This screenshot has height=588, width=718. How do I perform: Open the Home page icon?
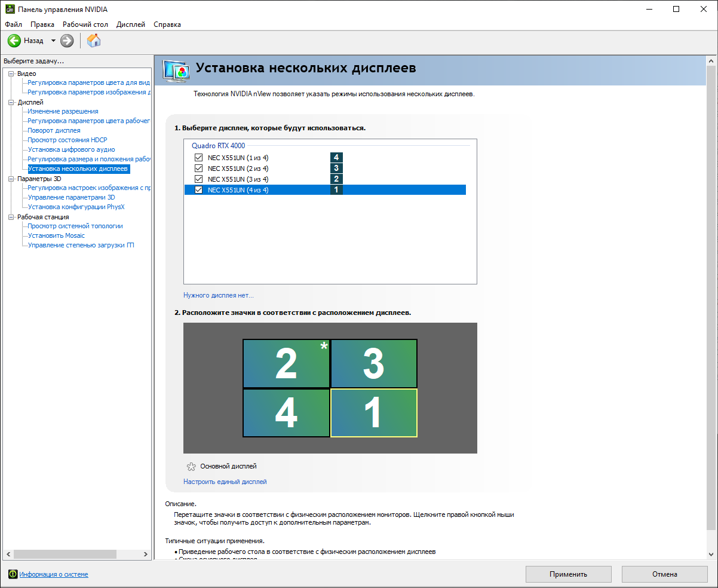(94, 41)
